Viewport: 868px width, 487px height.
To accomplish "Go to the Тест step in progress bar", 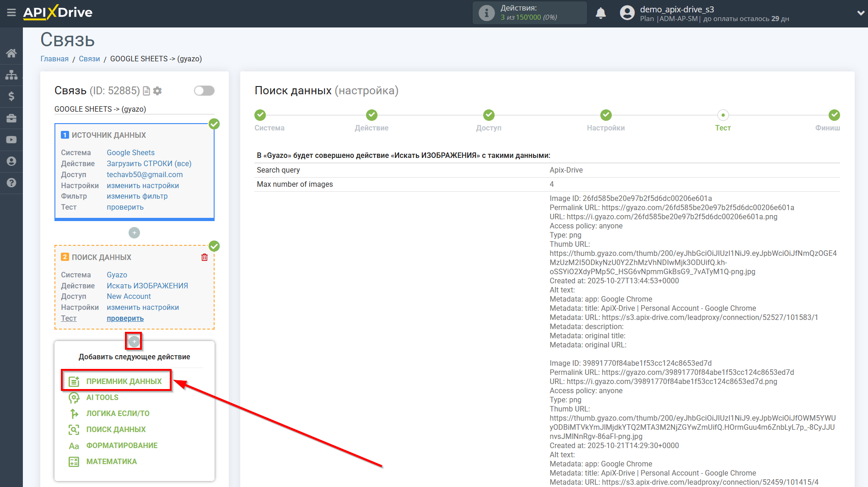I will (722, 115).
